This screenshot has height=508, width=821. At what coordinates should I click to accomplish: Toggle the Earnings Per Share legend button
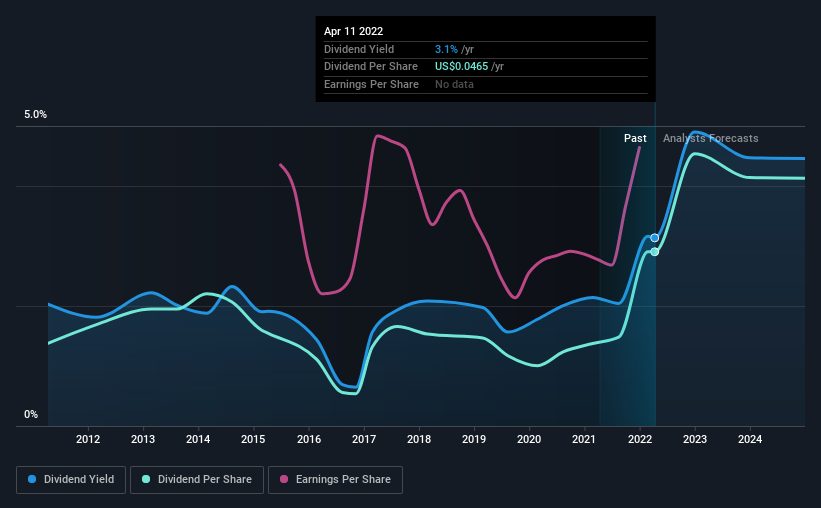[x=335, y=480]
